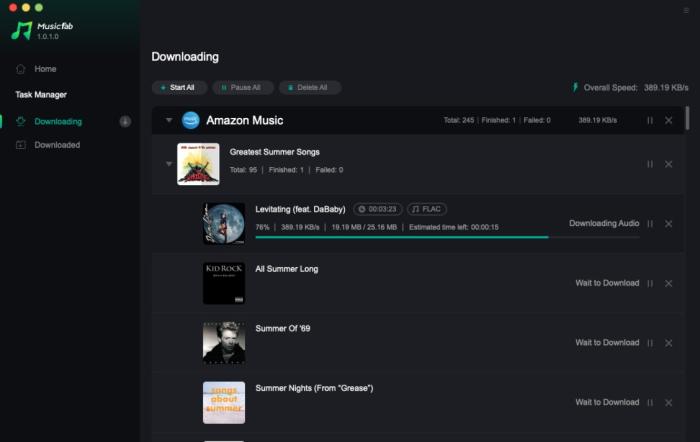Click the Downloading Audio status text
This screenshot has height=442, width=700.
click(604, 223)
